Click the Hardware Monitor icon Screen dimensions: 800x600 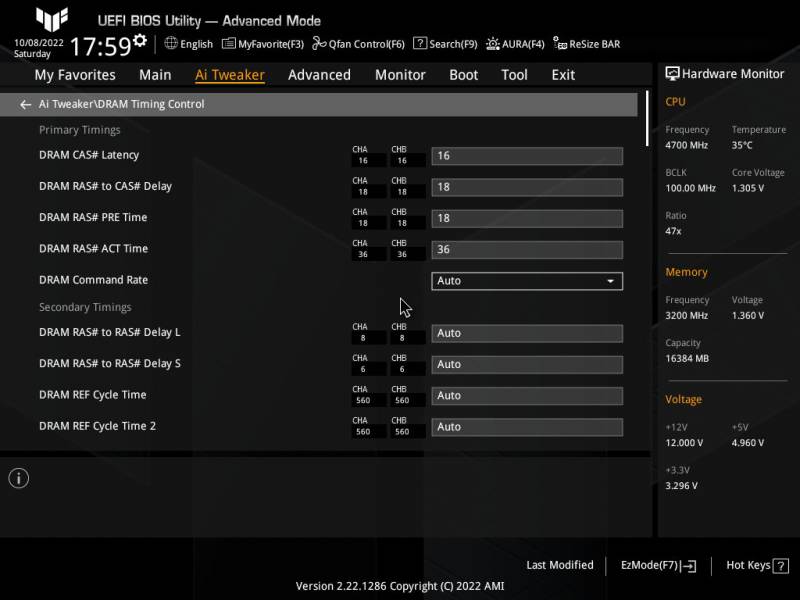point(672,73)
